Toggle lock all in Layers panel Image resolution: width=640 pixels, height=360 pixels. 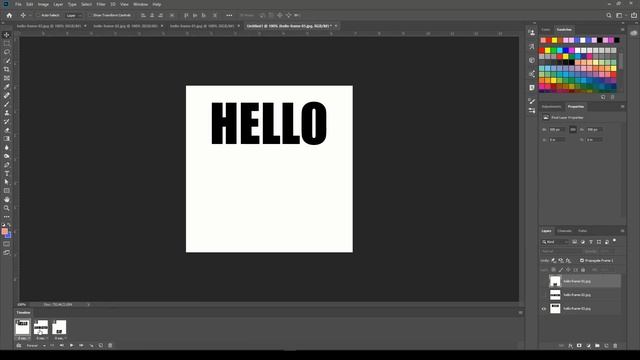click(583, 270)
